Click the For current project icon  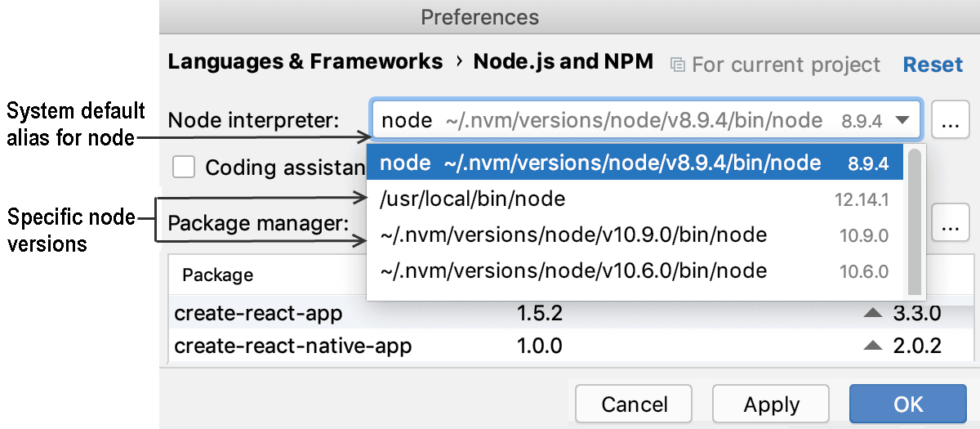click(x=677, y=64)
